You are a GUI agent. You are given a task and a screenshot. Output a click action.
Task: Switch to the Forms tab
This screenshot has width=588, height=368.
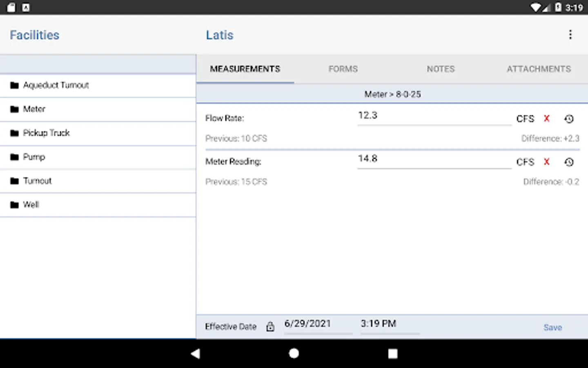pos(343,69)
